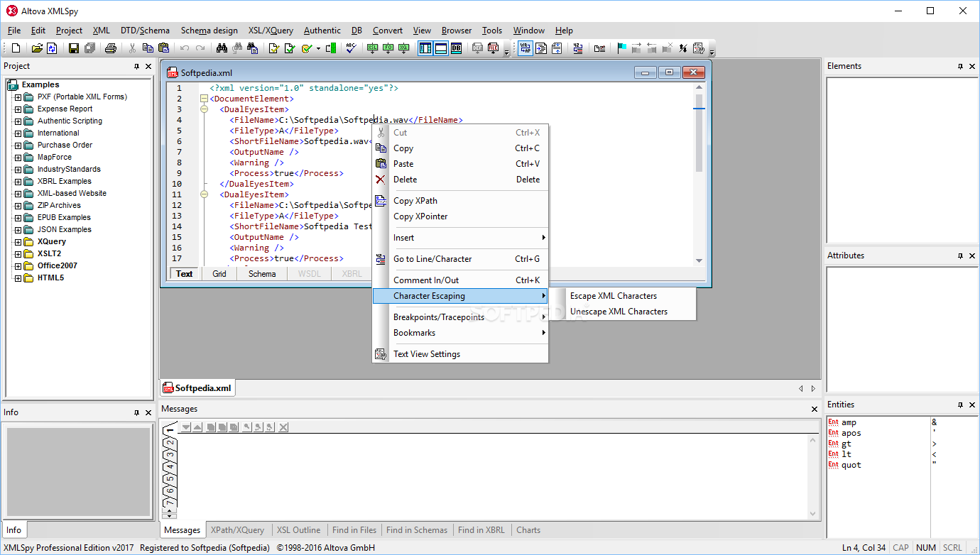Open the DTD/Schema menu
980x555 pixels.
[145, 31]
